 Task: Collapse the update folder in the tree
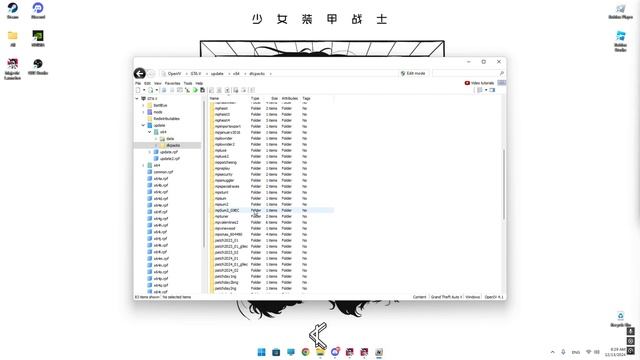coord(143,125)
